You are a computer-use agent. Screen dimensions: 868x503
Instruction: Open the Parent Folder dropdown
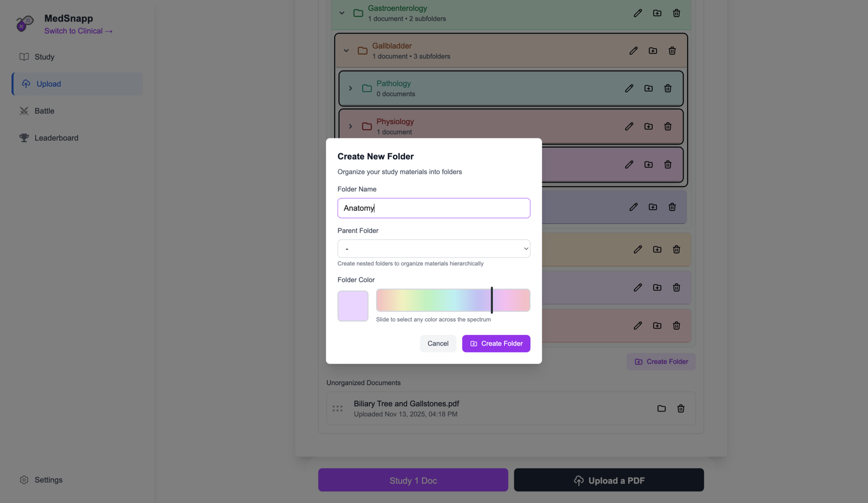[x=434, y=249]
